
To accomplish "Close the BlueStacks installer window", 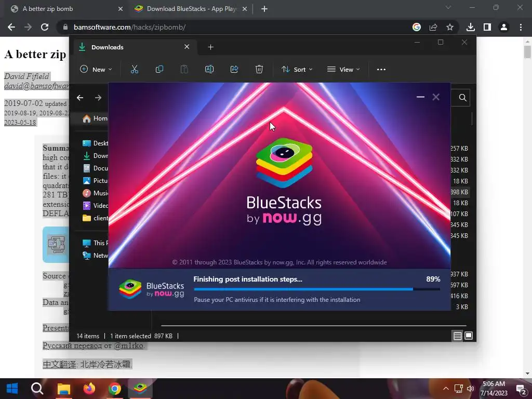I will click(x=436, y=97).
